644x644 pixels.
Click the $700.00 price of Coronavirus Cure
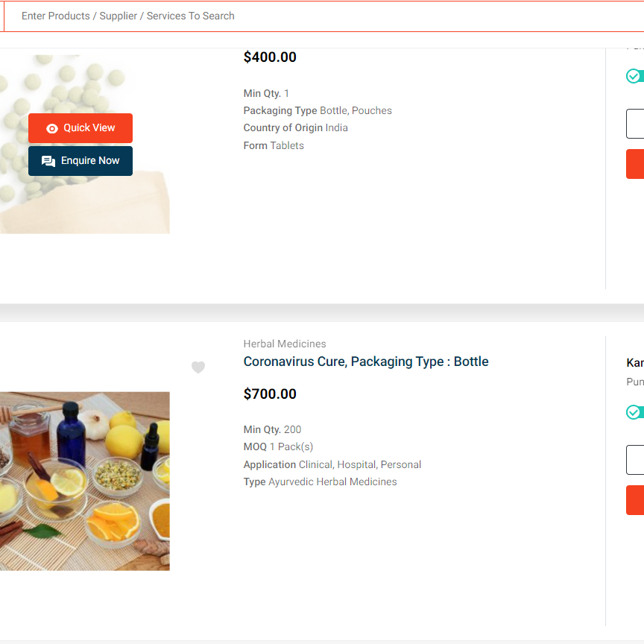(x=270, y=394)
